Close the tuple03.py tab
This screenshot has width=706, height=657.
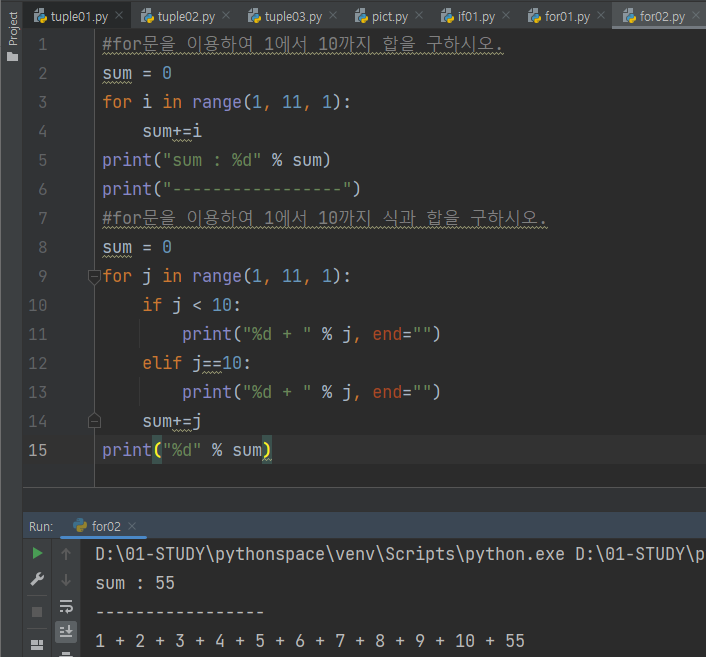tap(333, 16)
